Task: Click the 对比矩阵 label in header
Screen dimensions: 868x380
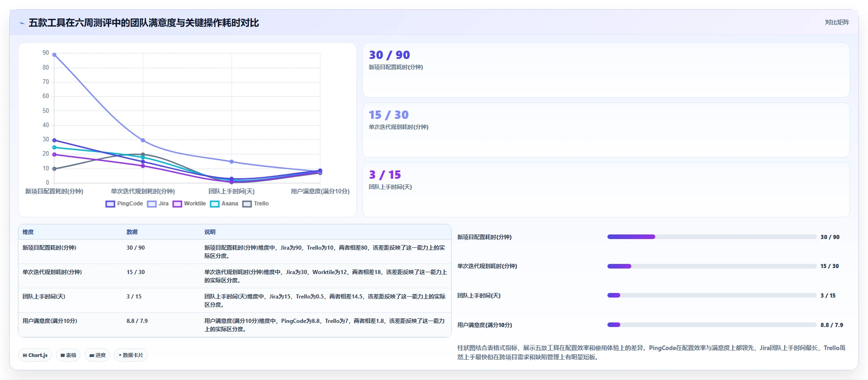Action: [837, 22]
